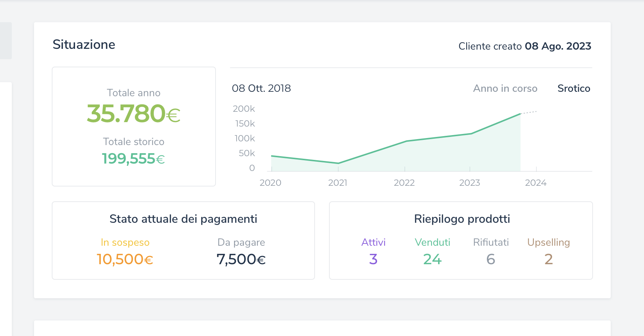Click the 08 Ott. 2018 chart date

coord(261,88)
